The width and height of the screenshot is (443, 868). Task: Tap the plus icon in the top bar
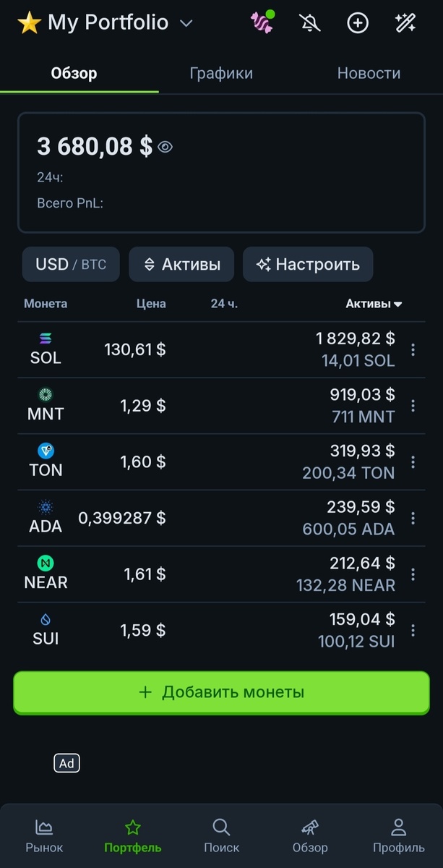coord(357,22)
